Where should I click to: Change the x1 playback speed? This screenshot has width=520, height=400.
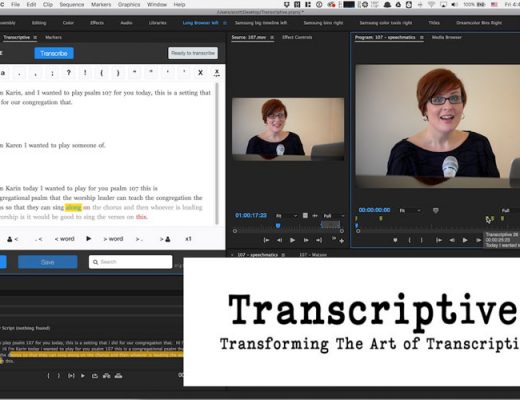tap(188, 239)
